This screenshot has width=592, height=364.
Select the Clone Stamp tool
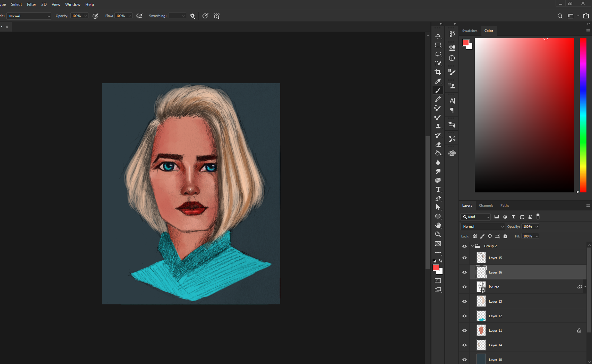point(438,126)
